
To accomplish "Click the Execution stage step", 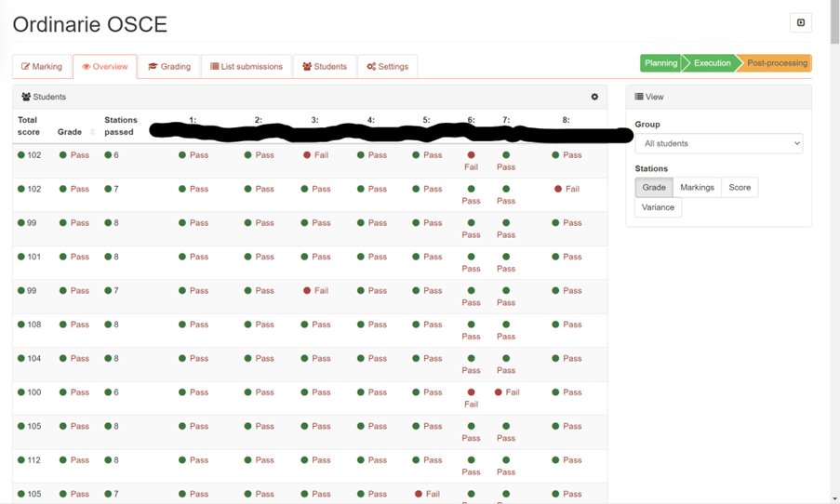I will [x=712, y=63].
